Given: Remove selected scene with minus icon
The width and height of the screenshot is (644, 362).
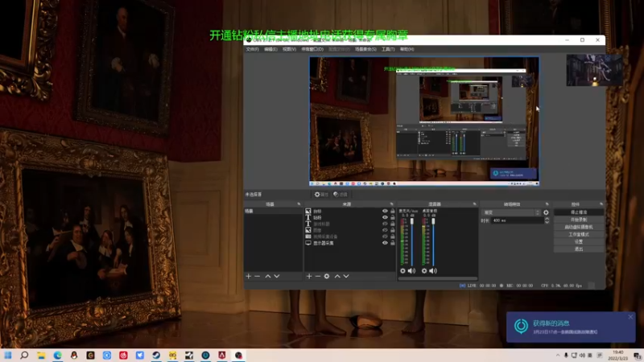Looking at the screenshot, I should tap(258, 276).
